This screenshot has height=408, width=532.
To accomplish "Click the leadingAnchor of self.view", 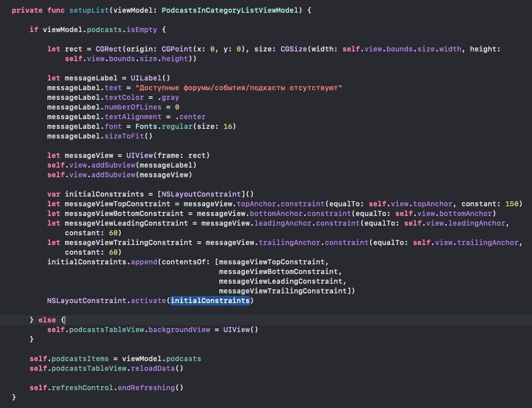I will [x=477, y=223].
